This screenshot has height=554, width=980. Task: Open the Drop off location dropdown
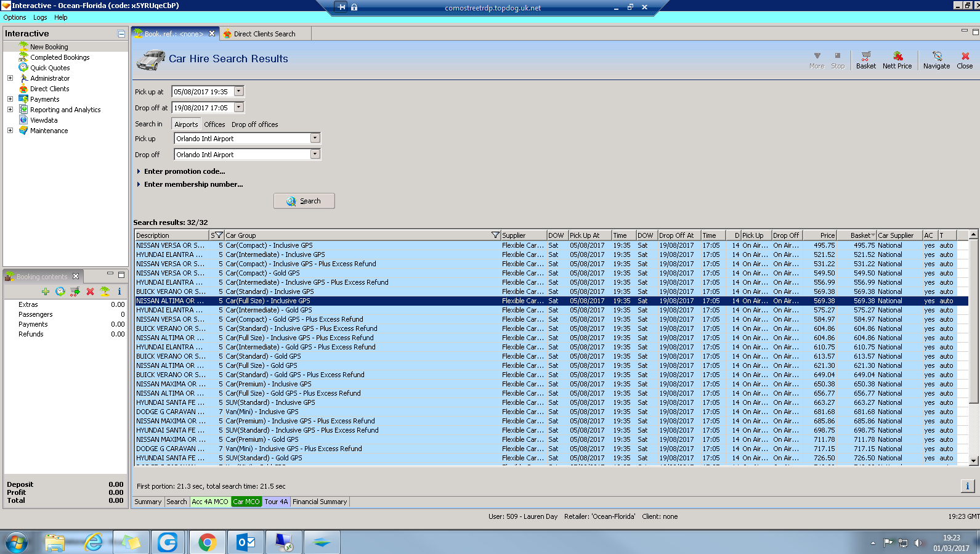(x=315, y=154)
